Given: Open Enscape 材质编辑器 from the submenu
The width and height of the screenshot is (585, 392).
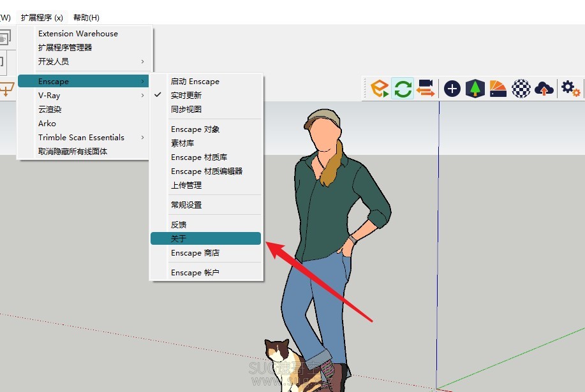Looking at the screenshot, I should coord(205,171).
